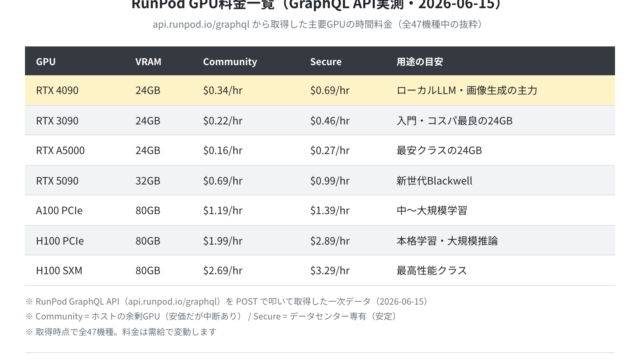
Task: Click the VRAM column header
Action: point(148,62)
